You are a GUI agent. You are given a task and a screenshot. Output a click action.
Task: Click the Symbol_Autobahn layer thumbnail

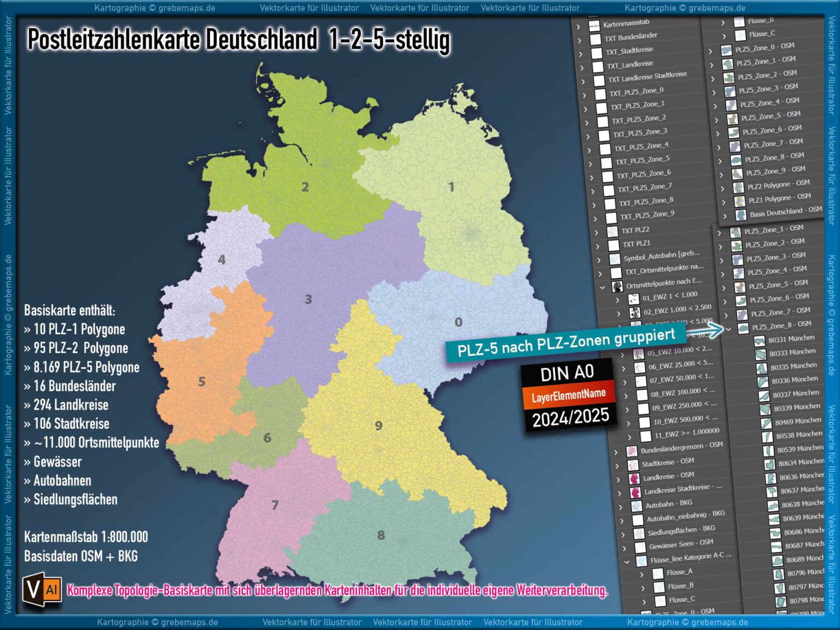tap(614, 259)
